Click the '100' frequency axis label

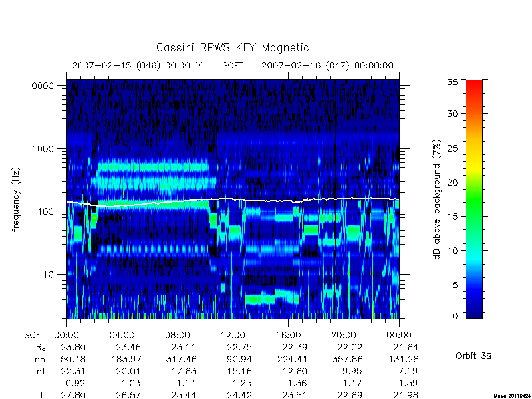pyautogui.click(x=46, y=211)
